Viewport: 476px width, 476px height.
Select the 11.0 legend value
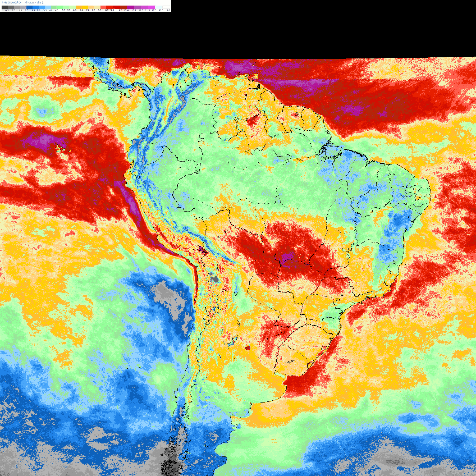click(141, 10)
